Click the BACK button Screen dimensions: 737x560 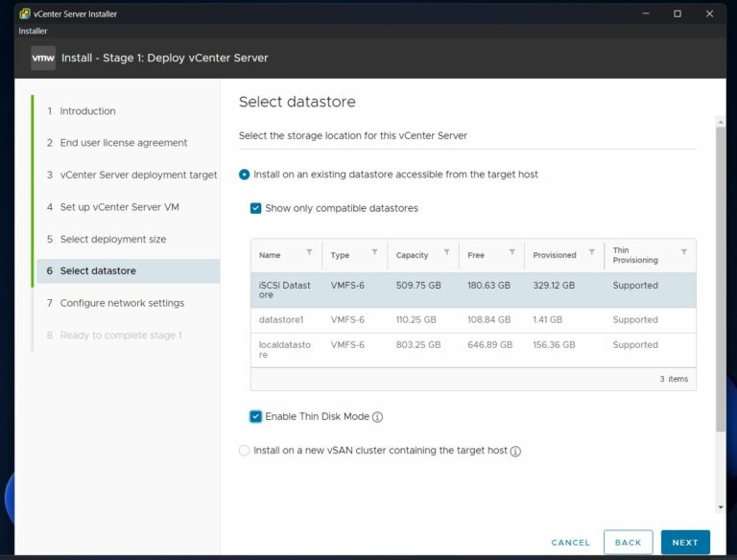(x=628, y=543)
